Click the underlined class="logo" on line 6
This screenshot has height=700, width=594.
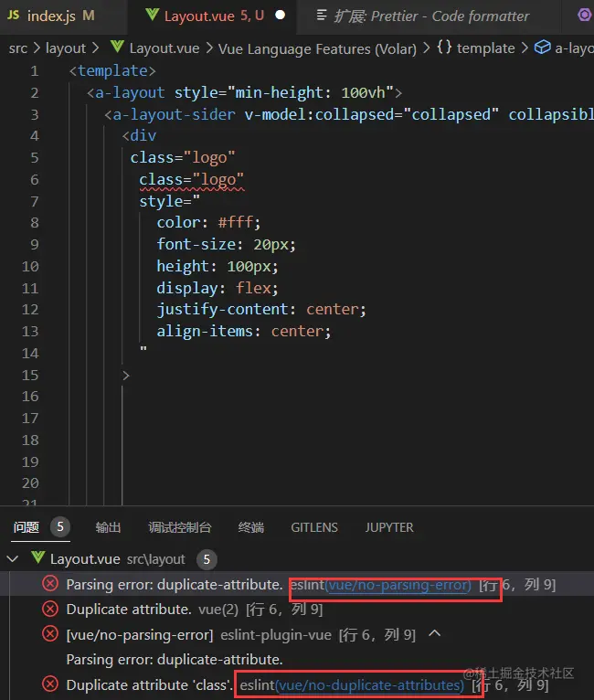[x=192, y=179]
